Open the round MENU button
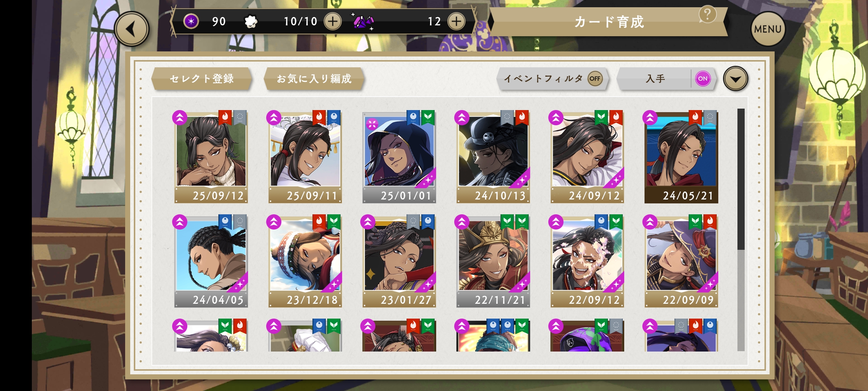868x391 pixels. point(768,29)
